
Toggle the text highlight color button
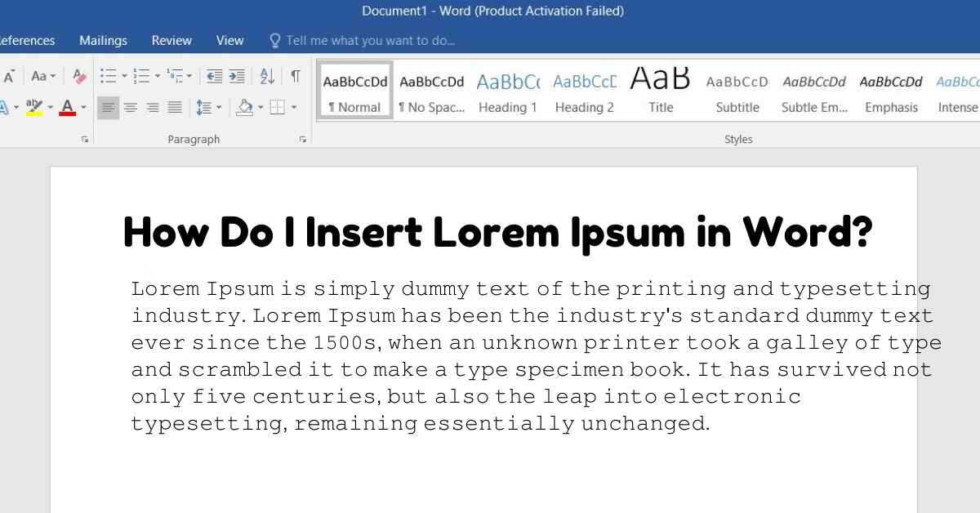34,107
